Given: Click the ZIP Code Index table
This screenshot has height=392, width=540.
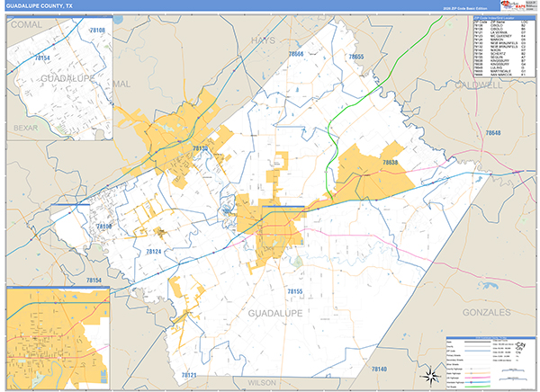Looking at the screenshot, I should point(504,46).
